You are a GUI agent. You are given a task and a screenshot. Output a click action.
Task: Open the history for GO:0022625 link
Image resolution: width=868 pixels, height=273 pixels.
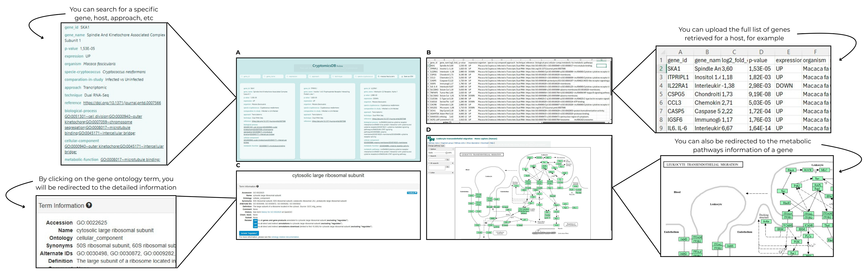click(x=272, y=212)
